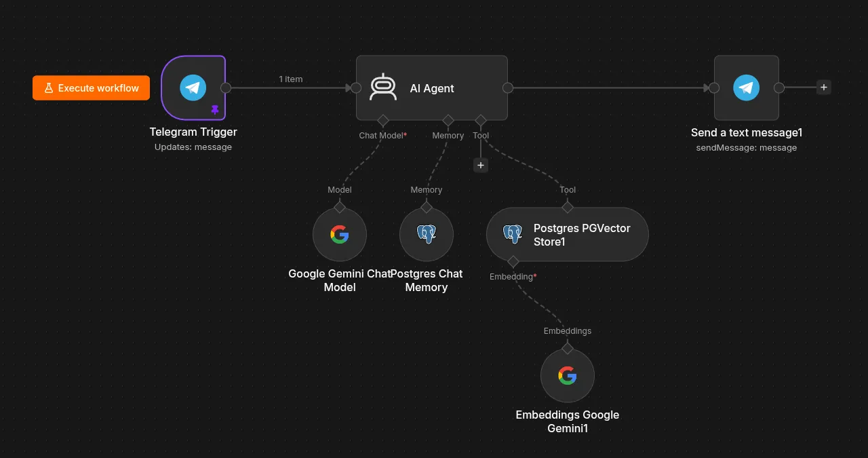Click the "sendMessage: message" subtitle
Image resolution: width=868 pixels, height=458 pixels.
click(747, 148)
